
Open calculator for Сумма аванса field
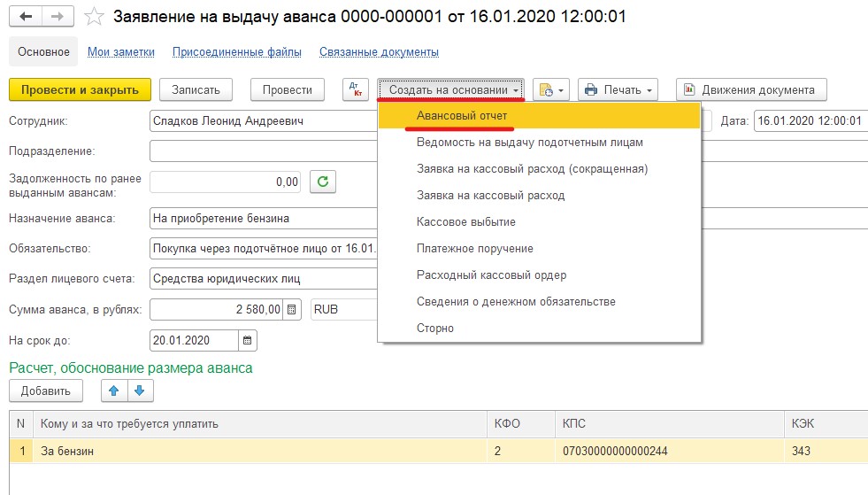point(292,309)
